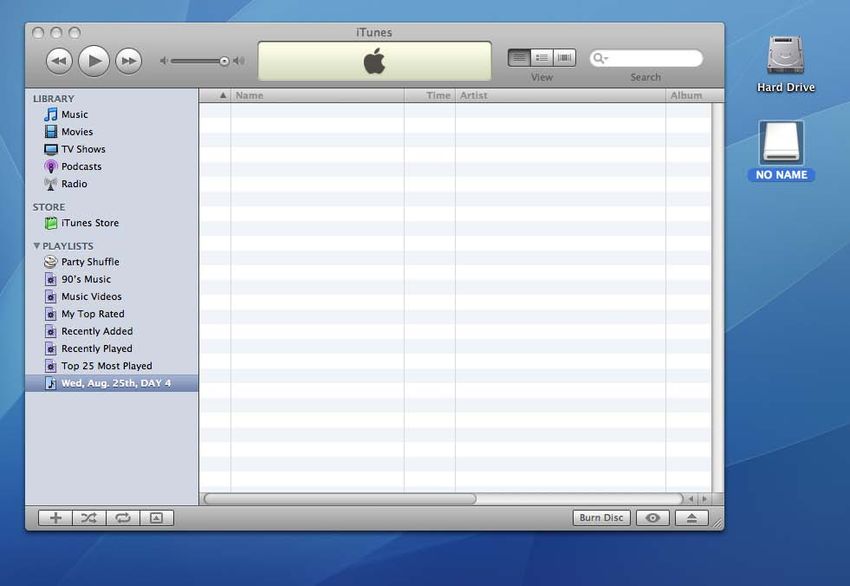The image size is (850, 586).
Task: Open the search magnifier dropdown
Action: (600, 58)
